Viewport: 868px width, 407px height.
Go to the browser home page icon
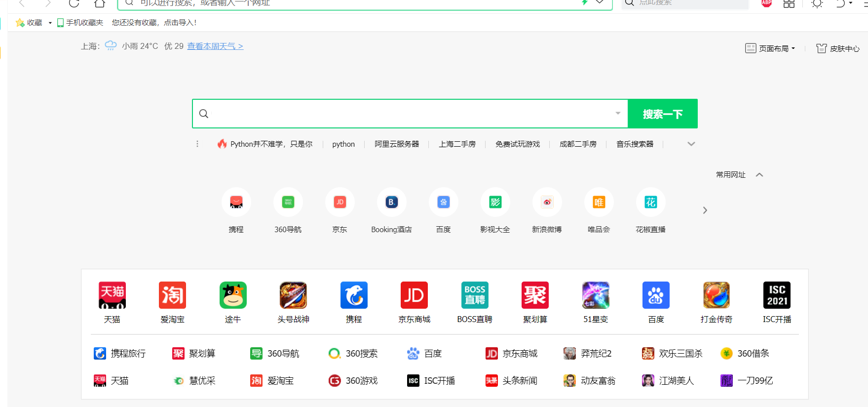pos(100,2)
